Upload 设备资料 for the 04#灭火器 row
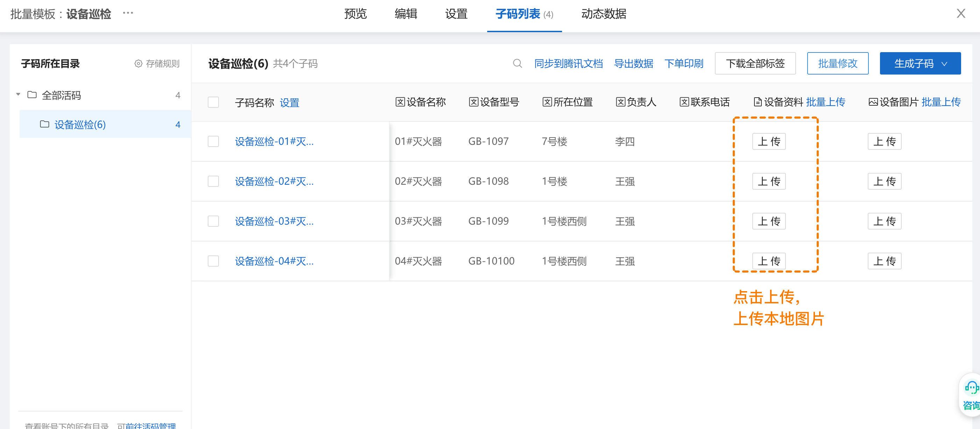The width and height of the screenshot is (980, 429). coord(769,261)
